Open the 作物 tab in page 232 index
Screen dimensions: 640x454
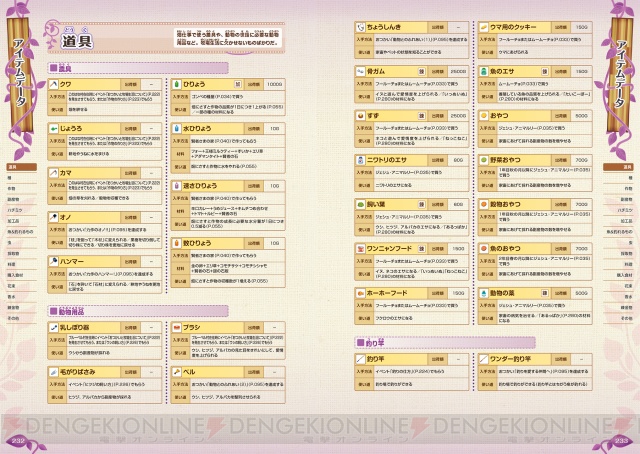pos(22,189)
